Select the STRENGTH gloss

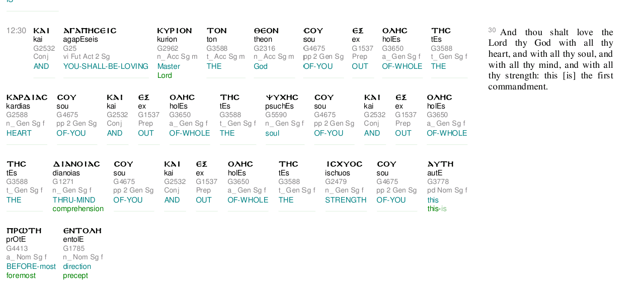pos(346,200)
